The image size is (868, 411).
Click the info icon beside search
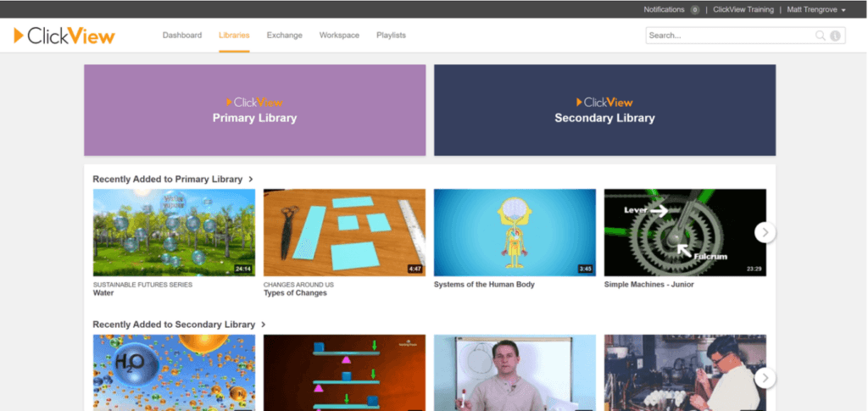[835, 36]
